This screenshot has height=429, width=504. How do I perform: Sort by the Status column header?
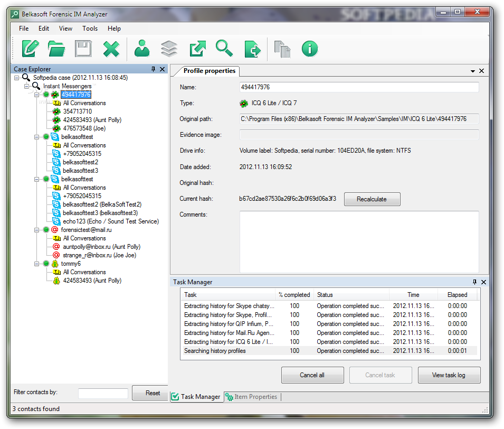tap(351, 295)
